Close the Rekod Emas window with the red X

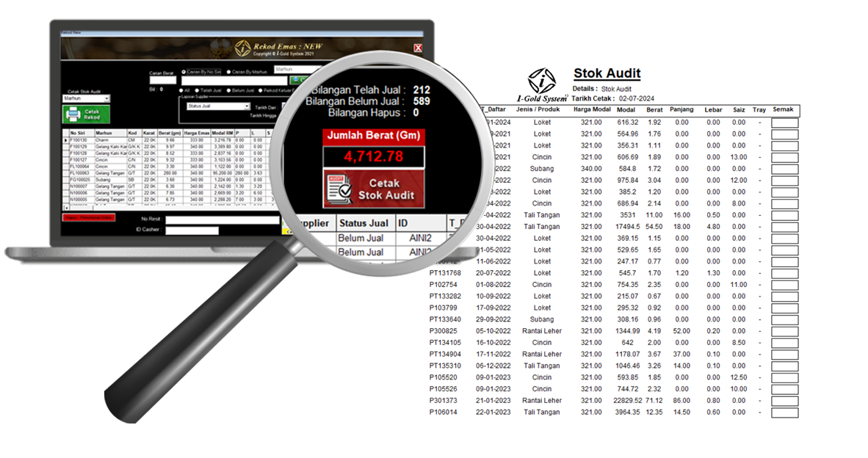coord(418,48)
